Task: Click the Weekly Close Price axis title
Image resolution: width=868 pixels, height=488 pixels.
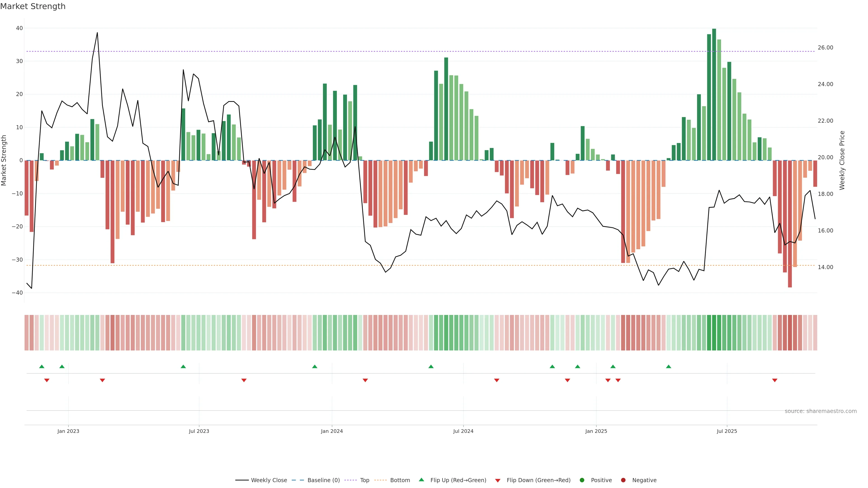Action: click(x=842, y=160)
